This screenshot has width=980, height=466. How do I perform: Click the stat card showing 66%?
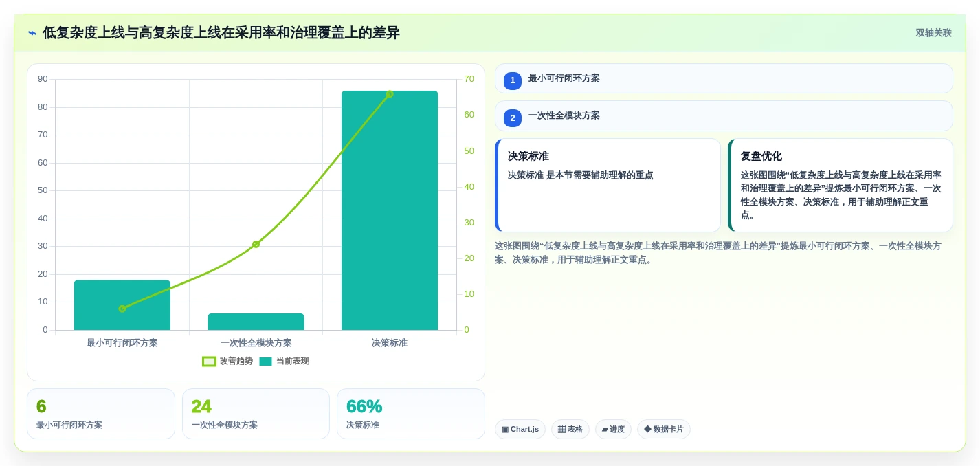(411, 414)
